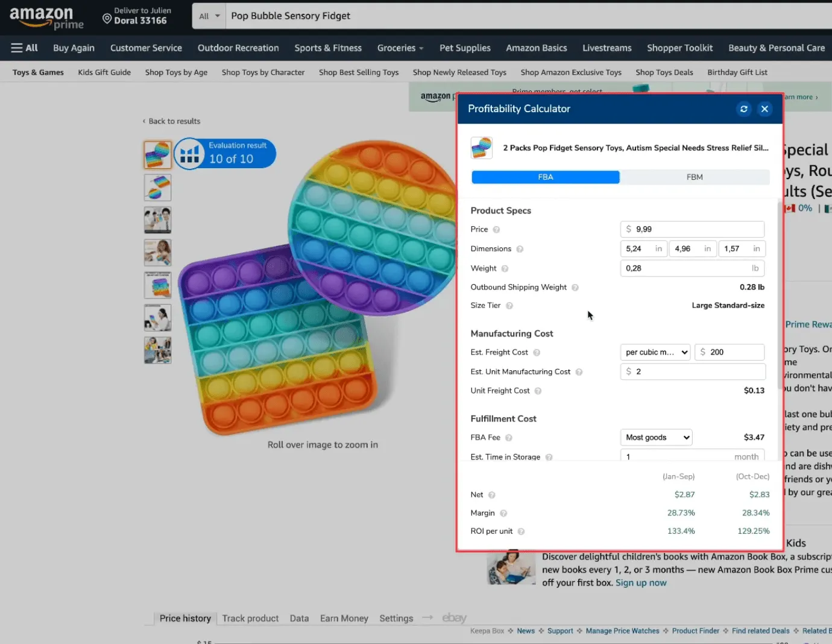Click help icon next to Est. Time in Storage
This screenshot has height=644, width=832.
549,458
